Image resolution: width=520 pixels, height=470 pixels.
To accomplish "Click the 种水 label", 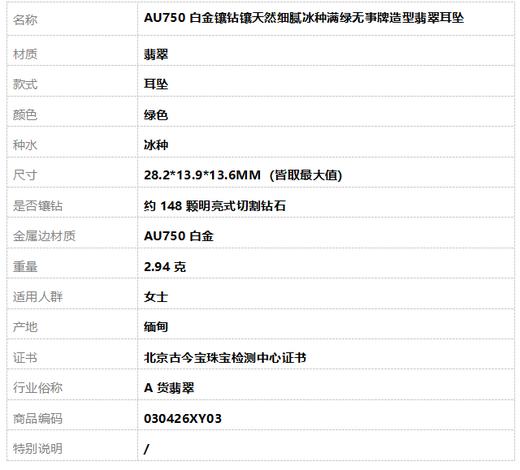I will 25,145.
